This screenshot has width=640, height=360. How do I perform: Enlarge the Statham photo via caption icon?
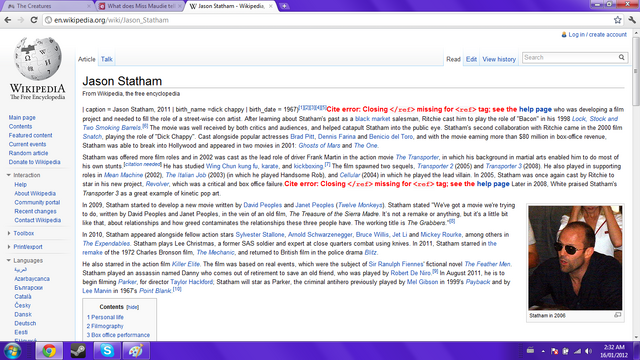(617, 315)
